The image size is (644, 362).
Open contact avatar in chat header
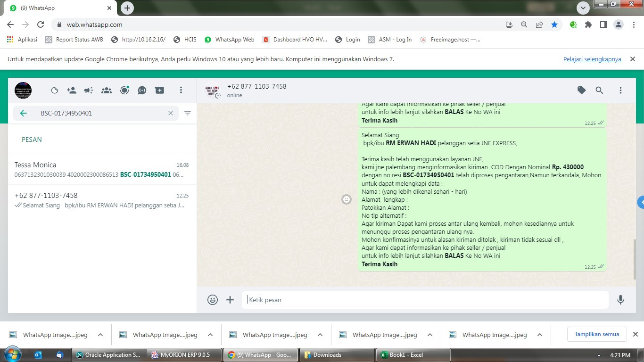tap(212, 90)
